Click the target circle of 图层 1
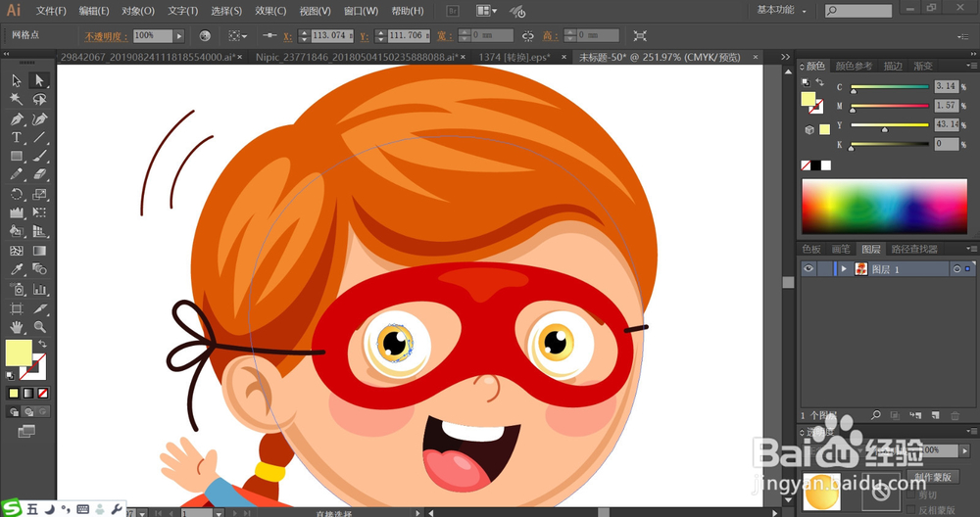The width and height of the screenshot is (980, 517). [956, 269]
